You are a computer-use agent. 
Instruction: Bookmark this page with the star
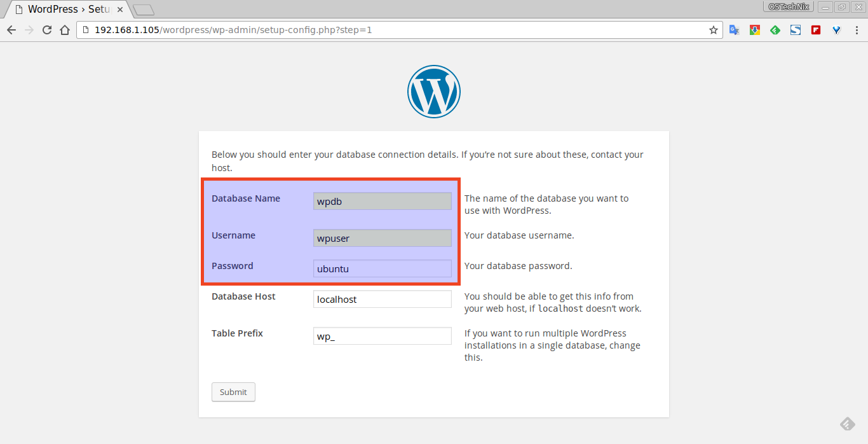[714, 30]
